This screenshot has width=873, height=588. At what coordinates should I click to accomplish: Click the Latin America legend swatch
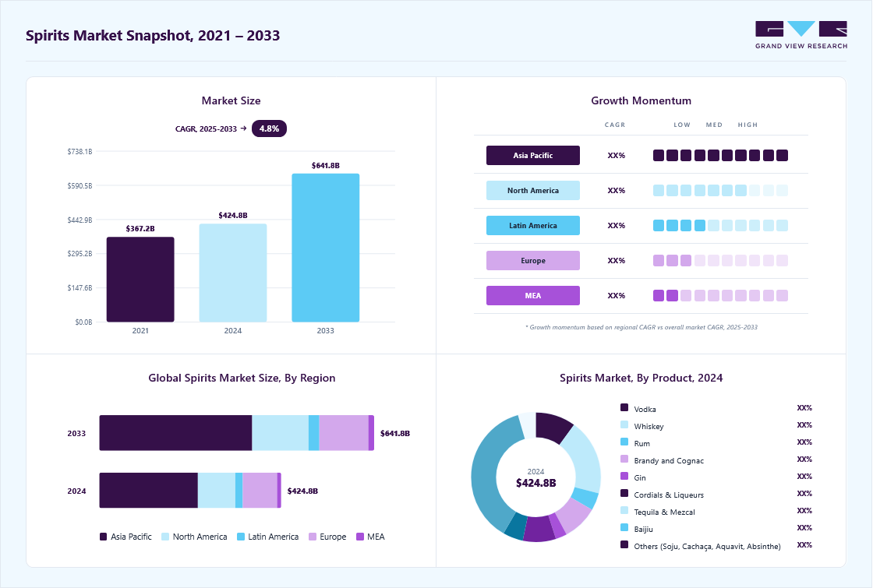[241, 537]
